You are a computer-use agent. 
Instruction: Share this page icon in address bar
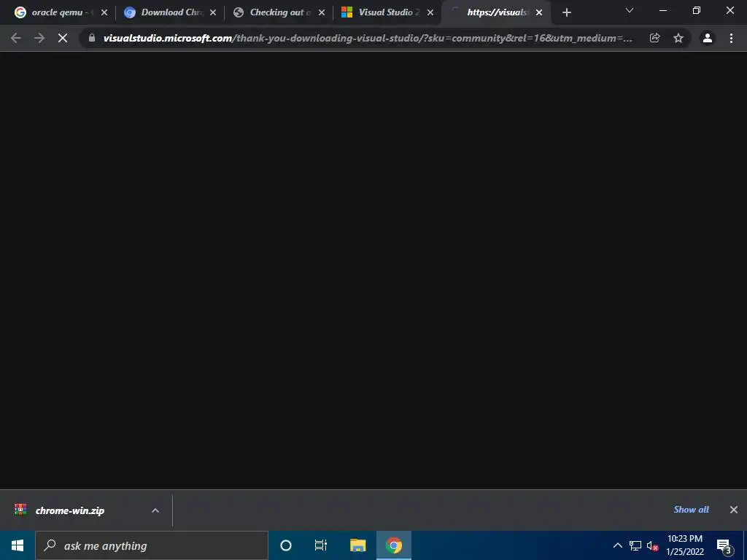[654, 38]
